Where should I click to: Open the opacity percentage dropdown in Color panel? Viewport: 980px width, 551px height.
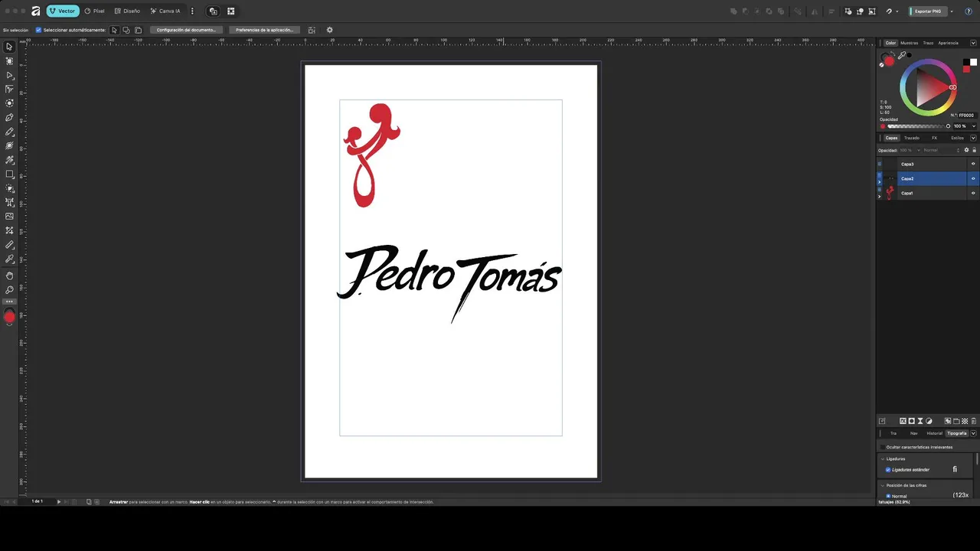click(x=973, y=126)
